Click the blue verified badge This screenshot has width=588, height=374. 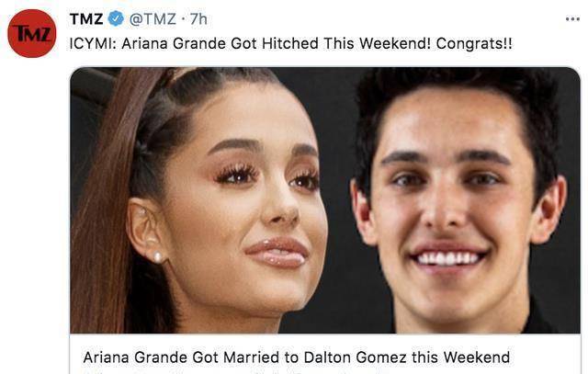(x=119, y=19)
